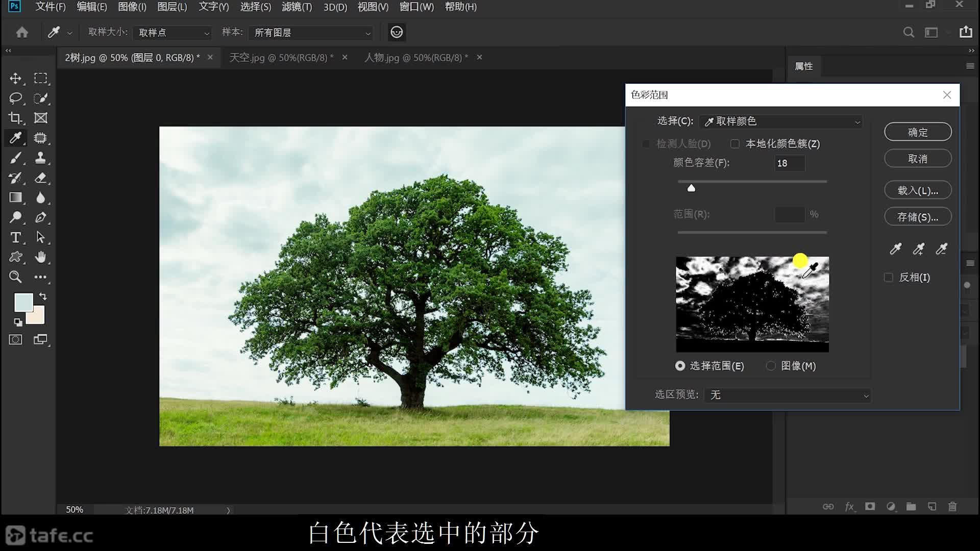This screenshot has width=980, height=551.
Task: Select the Custom Shape tool
Action: (15, 257)
